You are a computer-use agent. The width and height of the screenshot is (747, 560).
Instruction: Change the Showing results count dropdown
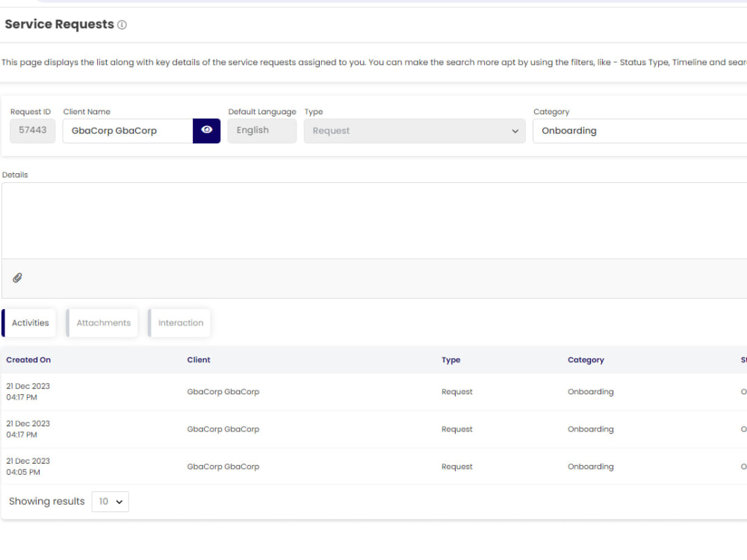pos(110,502)
